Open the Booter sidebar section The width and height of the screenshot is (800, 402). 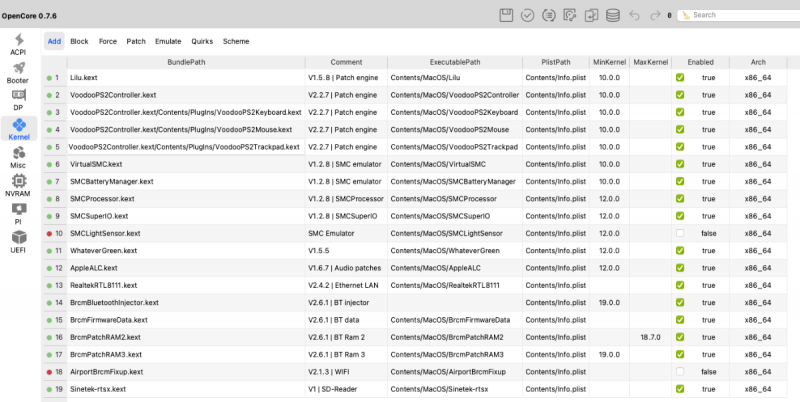pos(18,73)
